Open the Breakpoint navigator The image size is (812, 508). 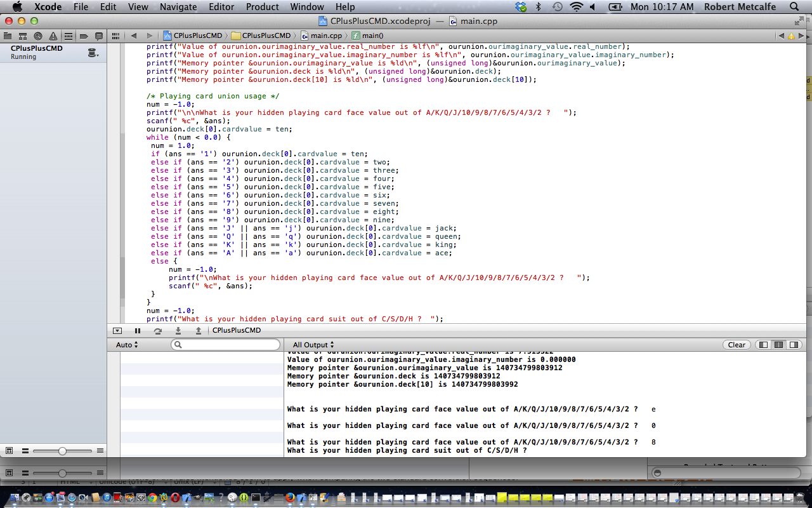point(84,36)
